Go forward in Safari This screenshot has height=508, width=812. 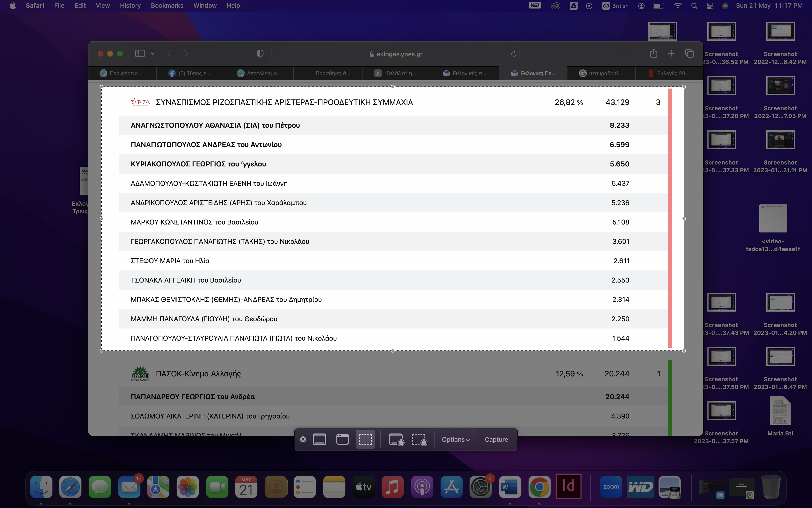click(186, 53)
